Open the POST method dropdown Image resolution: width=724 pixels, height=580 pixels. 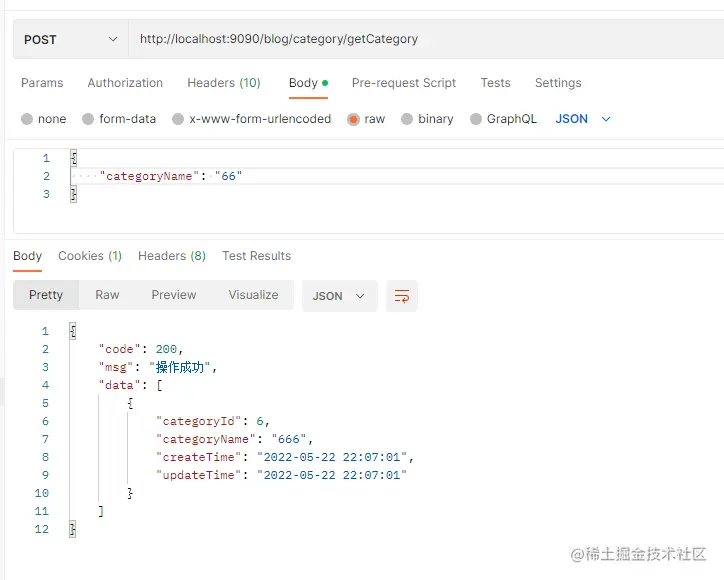(71, 39)
